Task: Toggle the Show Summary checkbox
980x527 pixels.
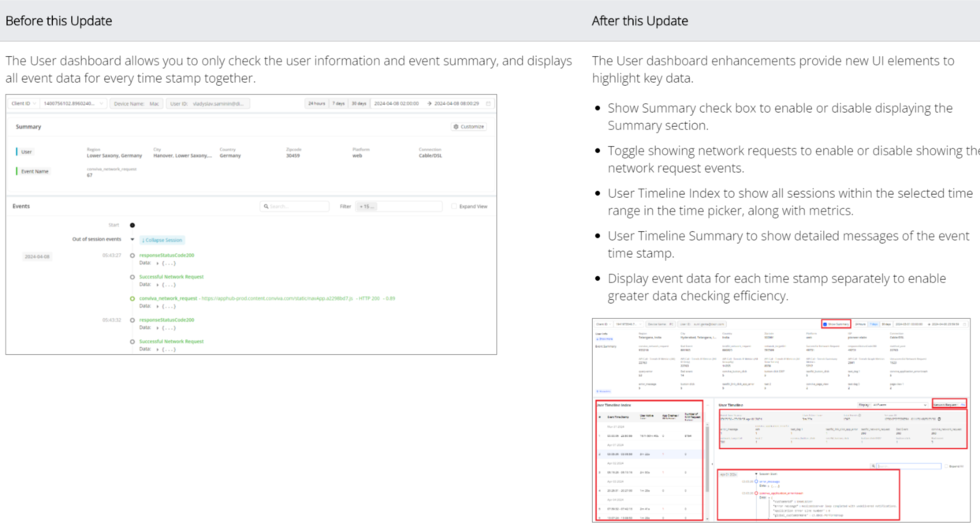Action: (825, 323)
